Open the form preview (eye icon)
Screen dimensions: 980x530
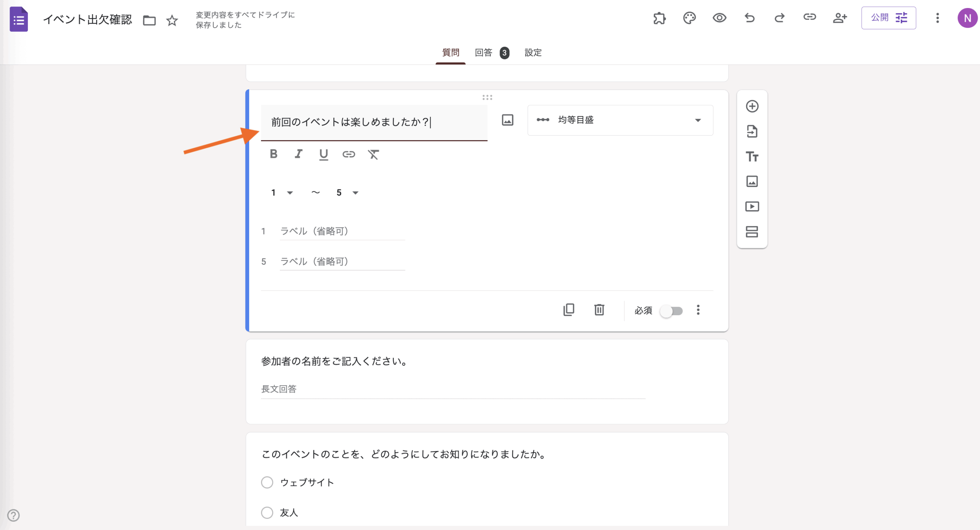[x=720, y=18]
